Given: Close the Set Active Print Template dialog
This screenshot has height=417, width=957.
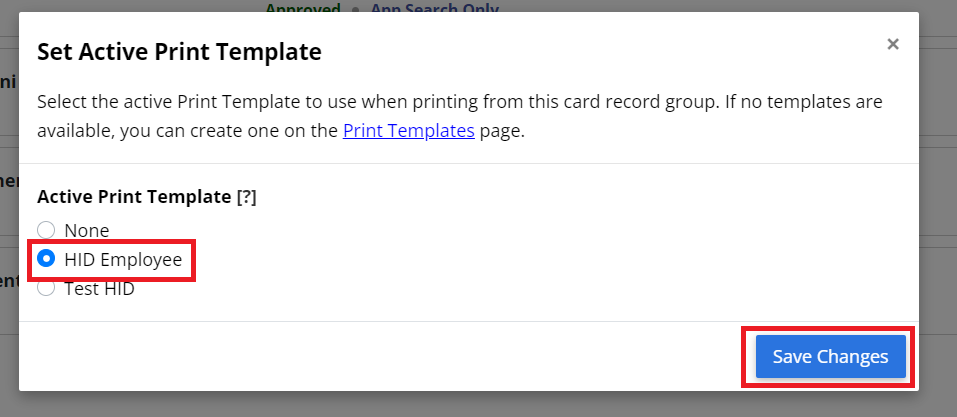Looking at the screenshot, I should pyautogui.click(x=893, y=44).
